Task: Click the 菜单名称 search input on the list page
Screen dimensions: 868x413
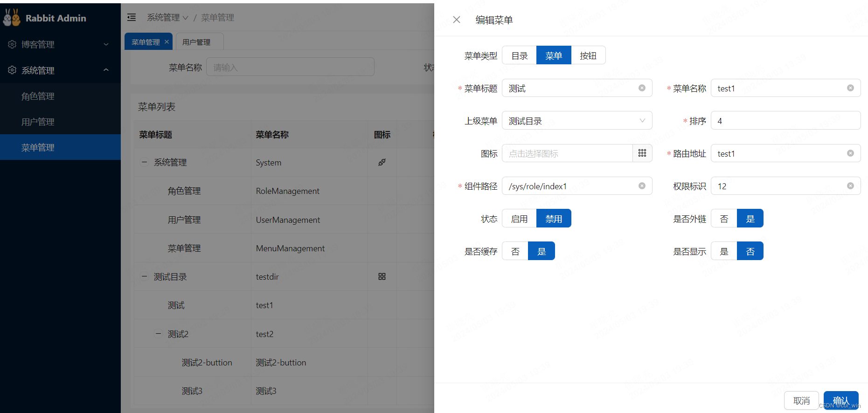Action: tap(290, 67)
